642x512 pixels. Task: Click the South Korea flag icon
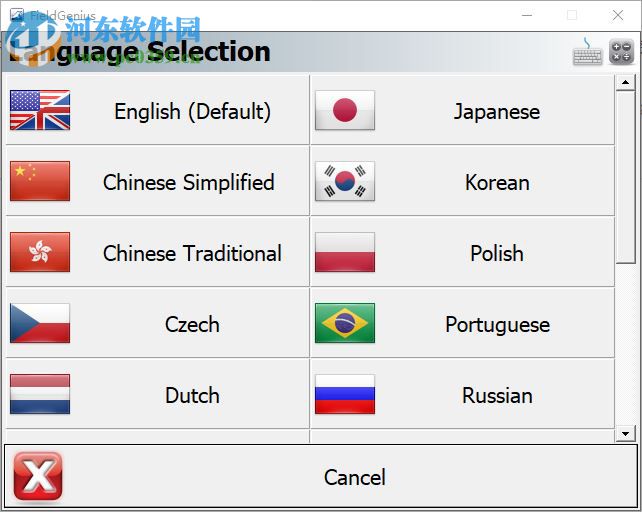pos(345,181)
